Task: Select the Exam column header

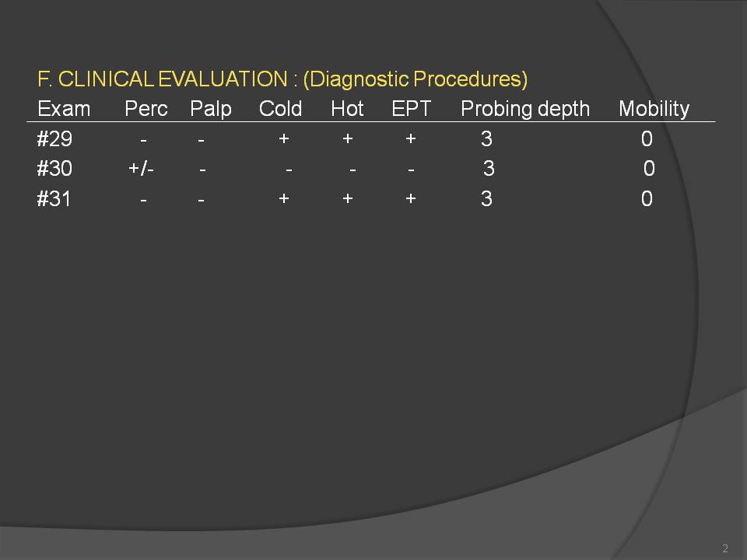Action: click(x=64, y=109)
